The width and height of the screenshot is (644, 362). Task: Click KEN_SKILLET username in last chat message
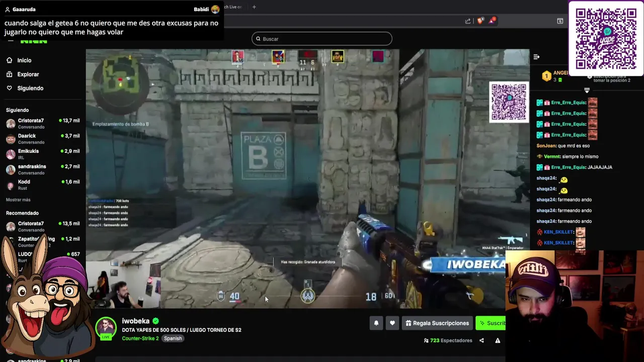(x=558, y=243)
